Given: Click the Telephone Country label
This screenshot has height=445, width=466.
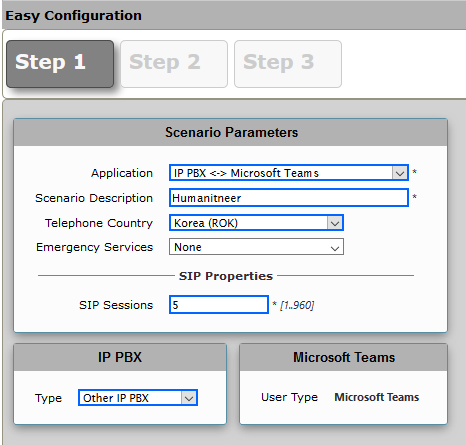Looking at the screenshot, I should pos(99,223).
